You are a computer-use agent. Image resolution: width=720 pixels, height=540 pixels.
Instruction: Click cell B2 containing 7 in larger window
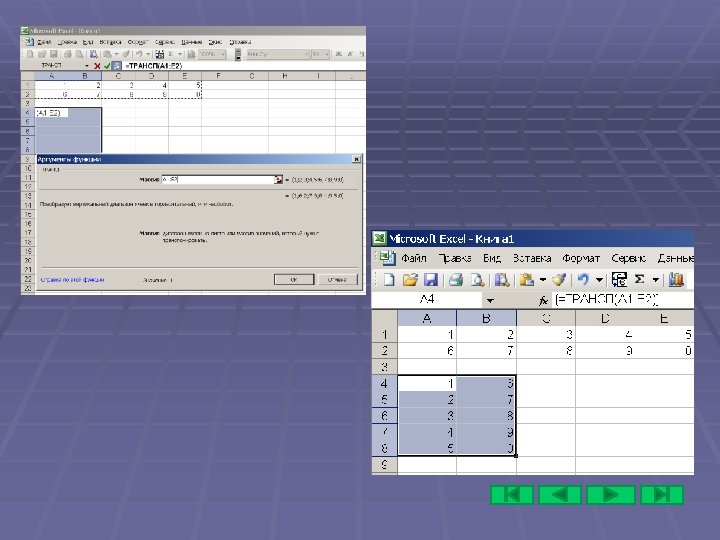(x=486, y=351)
